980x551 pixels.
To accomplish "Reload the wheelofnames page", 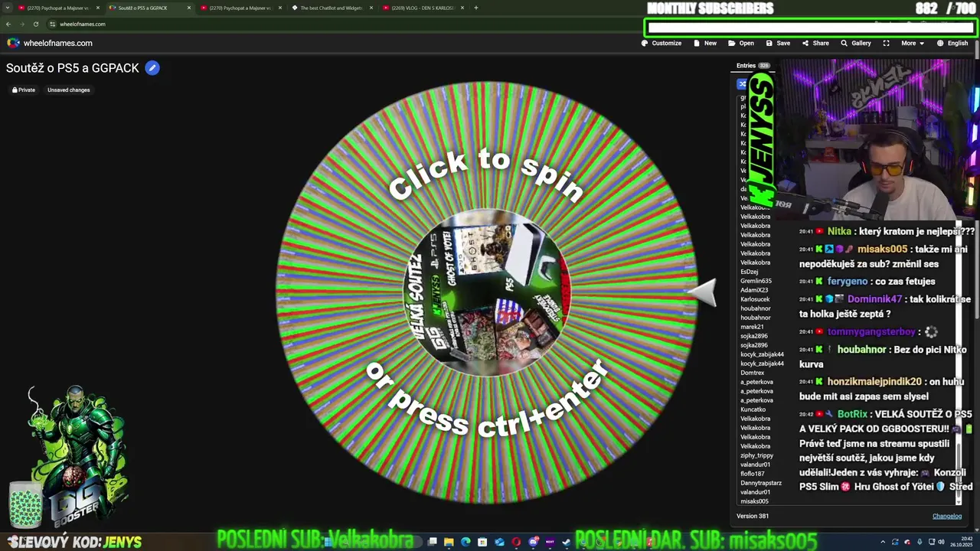I will [x=35, y=24].
